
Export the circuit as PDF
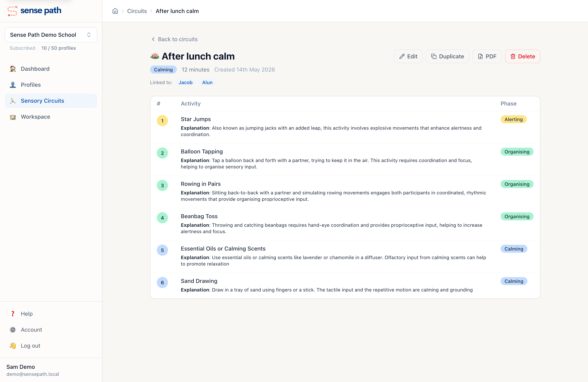pyautogui.click(x=487, y=56)
